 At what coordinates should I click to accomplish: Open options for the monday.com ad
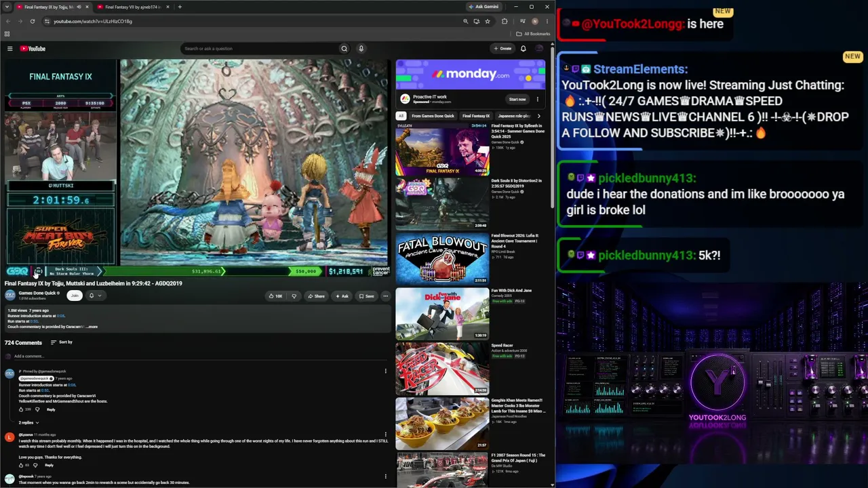tap(537, 99)
